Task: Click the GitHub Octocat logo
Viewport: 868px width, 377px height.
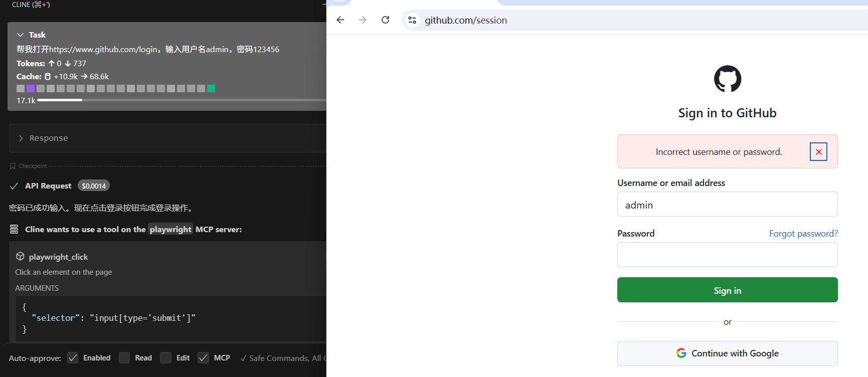Action: click(728, 79)
